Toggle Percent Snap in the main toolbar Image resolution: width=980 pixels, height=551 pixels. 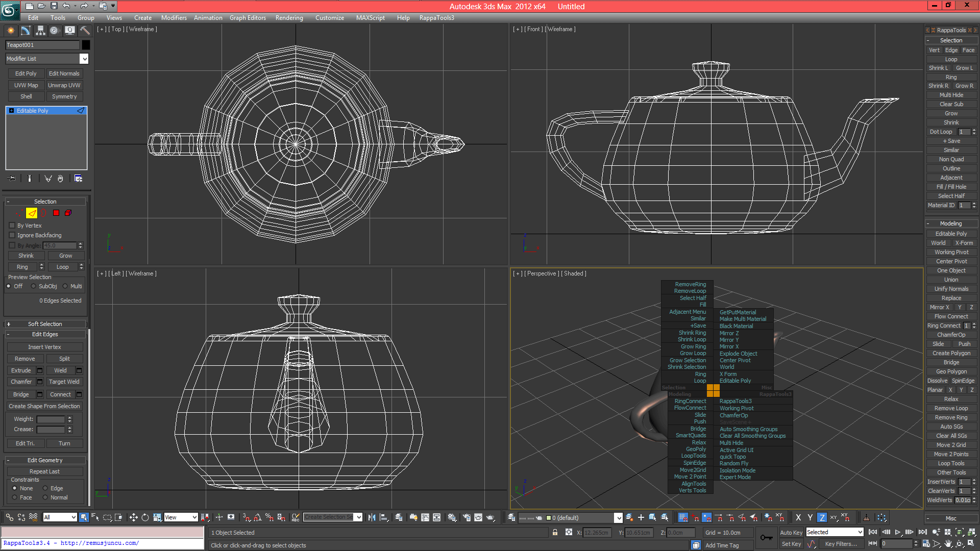269,517
